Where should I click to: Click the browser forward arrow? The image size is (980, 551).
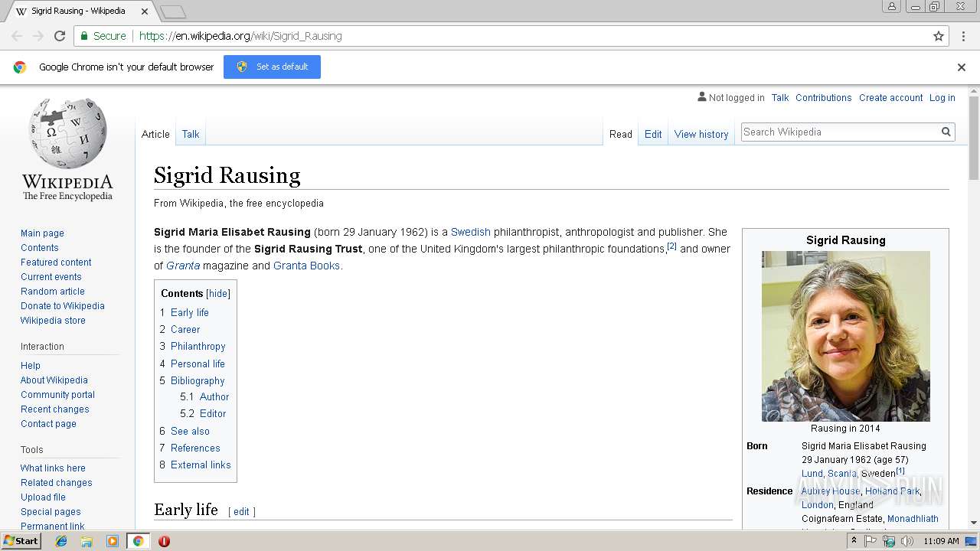[x=38, y=36]
